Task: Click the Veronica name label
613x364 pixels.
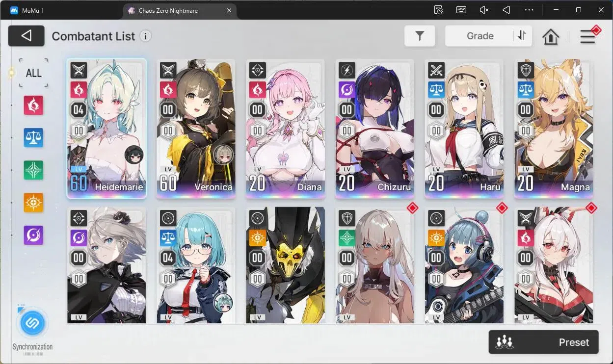Action: [x=213, y=187]
